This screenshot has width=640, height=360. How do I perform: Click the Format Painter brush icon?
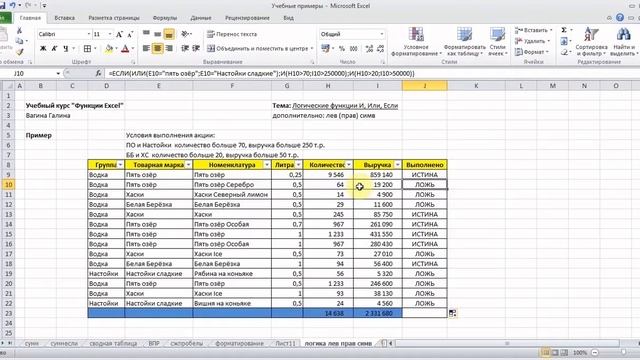point(19,51)
